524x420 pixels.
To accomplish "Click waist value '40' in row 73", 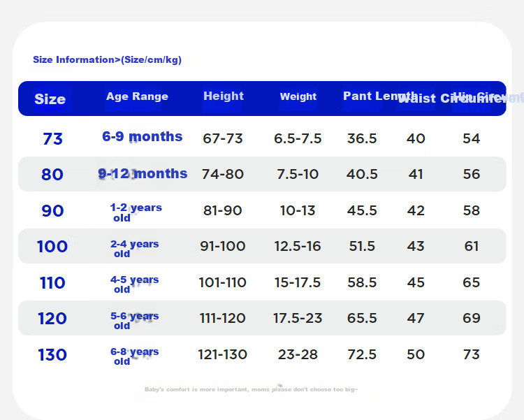I will pos(416,138).
